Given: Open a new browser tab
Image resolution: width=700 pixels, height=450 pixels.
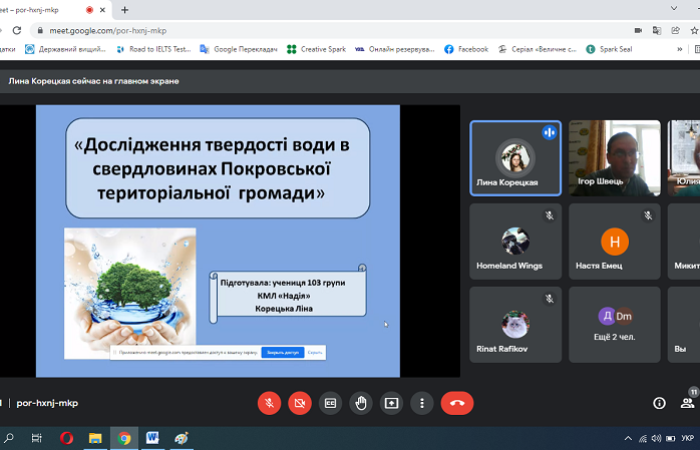Looking at the screenshot, I should click(x=125, y=10).
